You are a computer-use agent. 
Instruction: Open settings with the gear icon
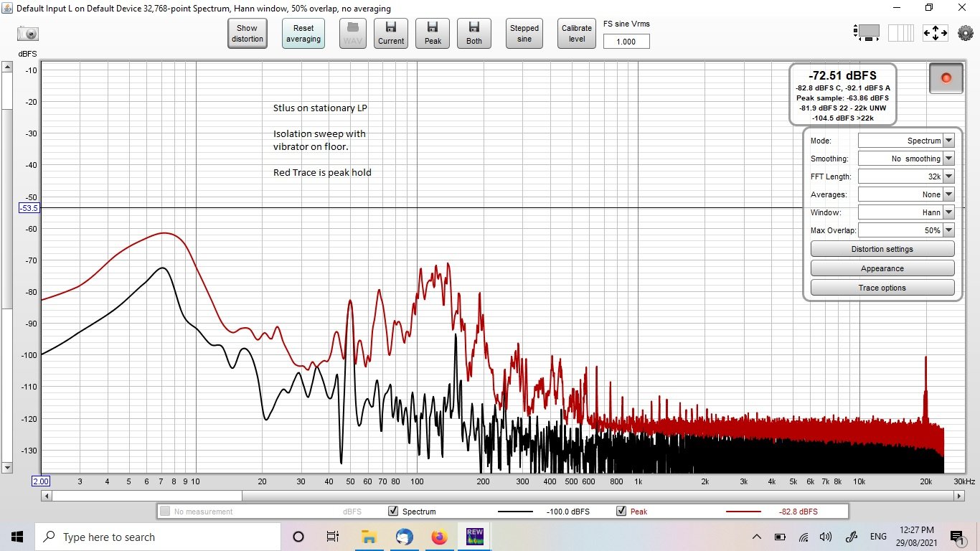(966, 33)
